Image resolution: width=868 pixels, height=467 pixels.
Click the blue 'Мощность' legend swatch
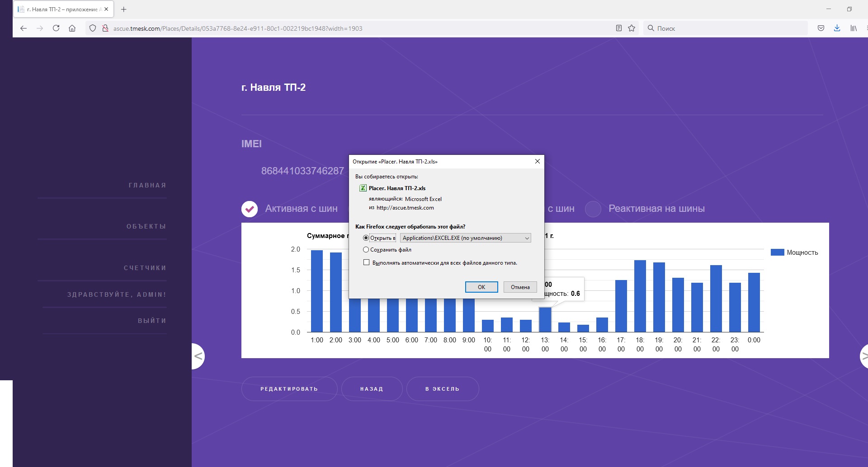click(777, 252)
